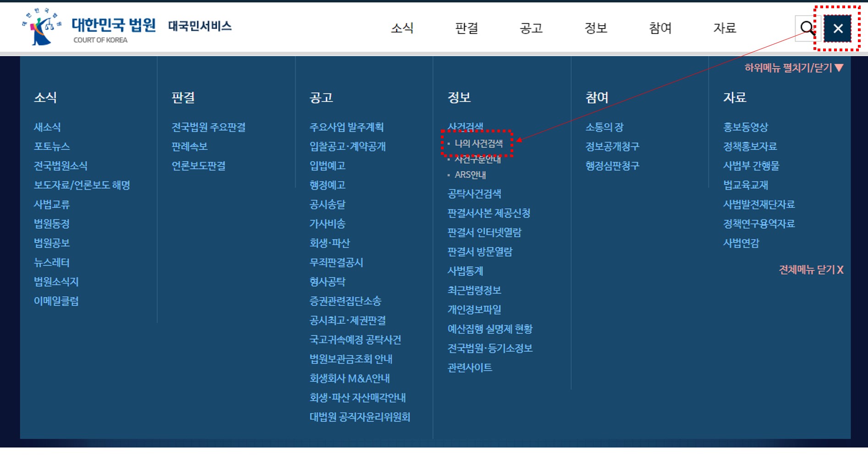Open 전국법원·등기소정보 link

(490, 348)
